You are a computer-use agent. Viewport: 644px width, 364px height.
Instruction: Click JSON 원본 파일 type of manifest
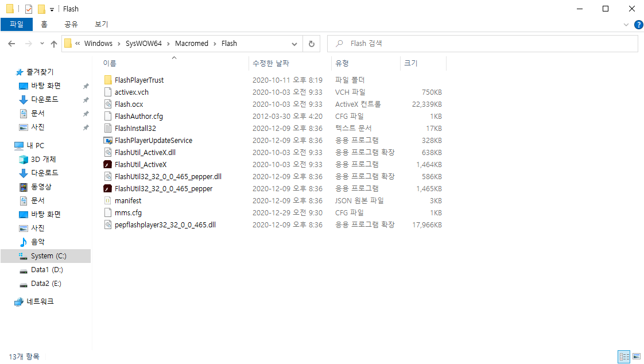[x=359, y=201]
